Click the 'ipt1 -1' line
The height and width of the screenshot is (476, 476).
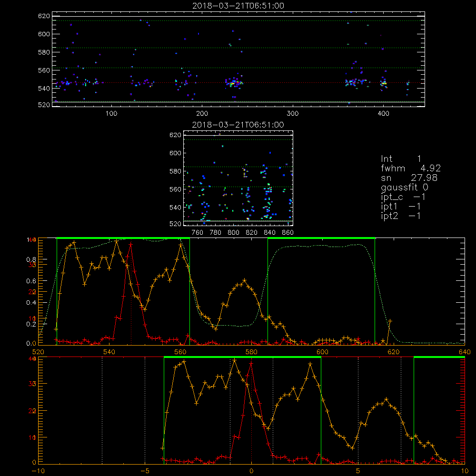(x=401, y=207)
